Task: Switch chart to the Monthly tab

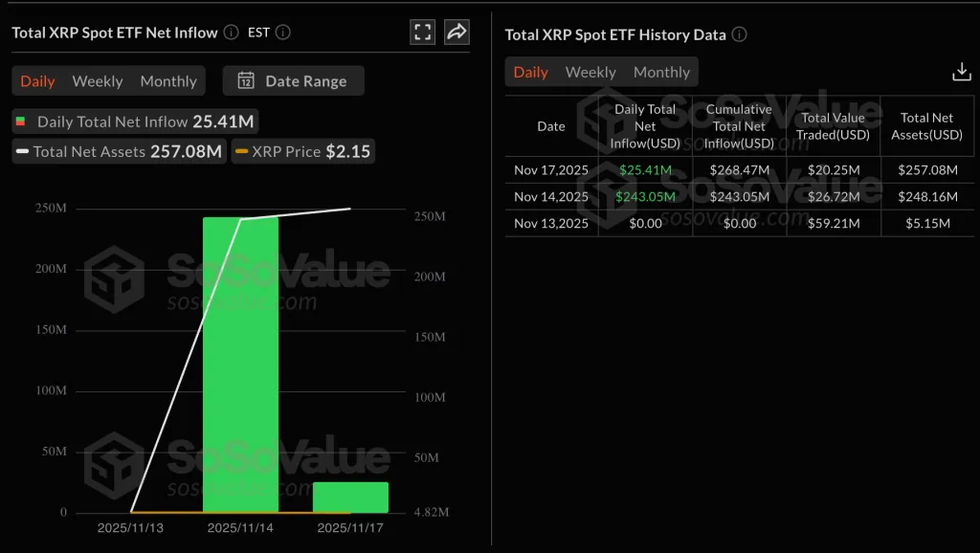Action: pyautogui.click(x=168, y=81)
